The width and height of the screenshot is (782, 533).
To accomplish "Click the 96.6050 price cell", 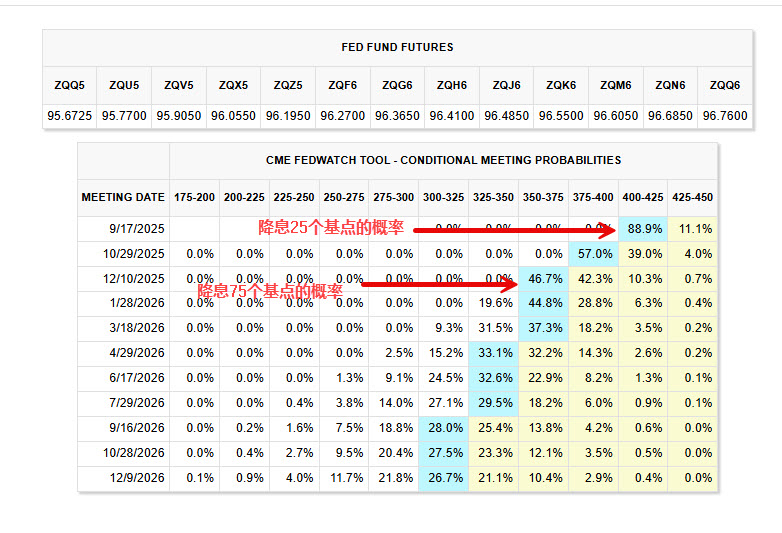I will (x=615, y=116).
